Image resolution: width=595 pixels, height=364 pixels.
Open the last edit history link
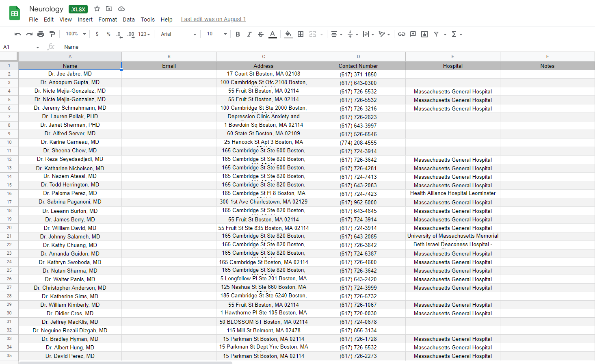click(214, 19)
